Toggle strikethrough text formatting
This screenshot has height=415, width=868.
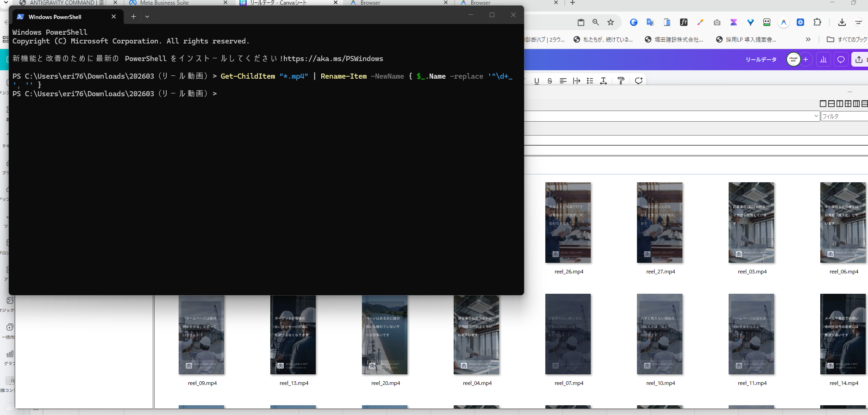(550, 81)
